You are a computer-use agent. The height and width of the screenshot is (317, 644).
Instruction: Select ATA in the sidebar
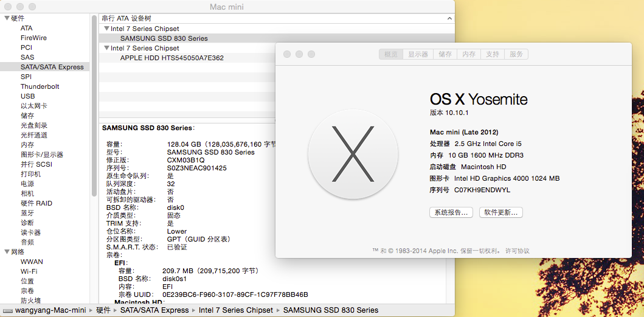(27, 28)
